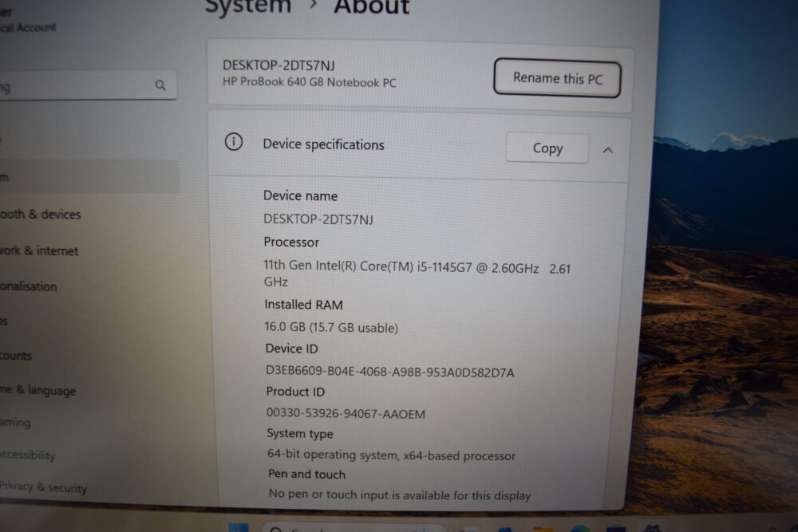Viewport: 798px width, 532px height.
Task: Click the Rename this PC button
Action: click(x=557, y=78)
